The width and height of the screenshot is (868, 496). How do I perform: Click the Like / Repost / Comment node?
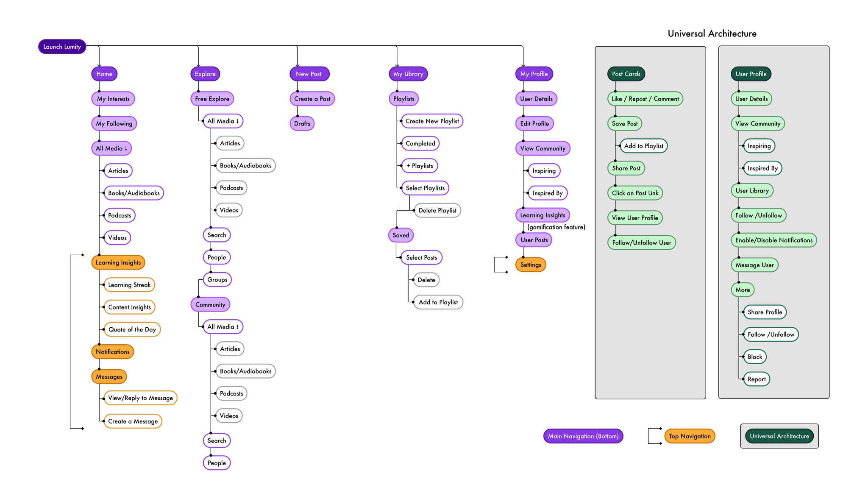pos(645,99)
